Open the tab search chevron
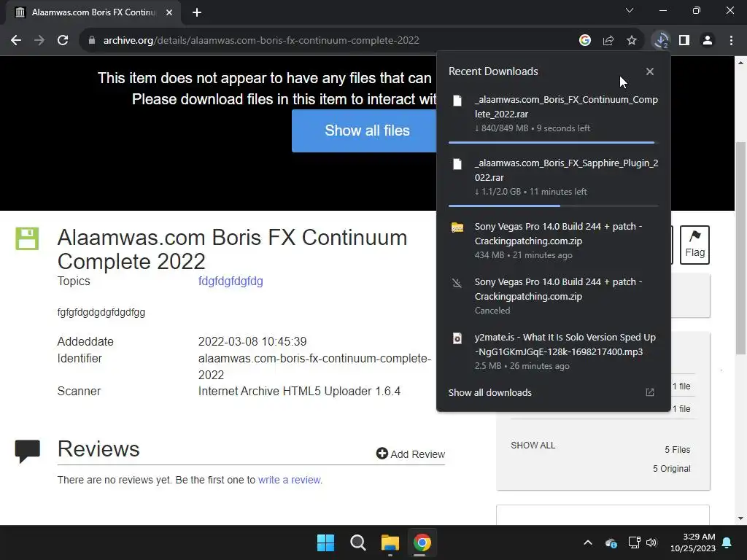The width and height of the screenshot is (747, 560). [630, 10]
